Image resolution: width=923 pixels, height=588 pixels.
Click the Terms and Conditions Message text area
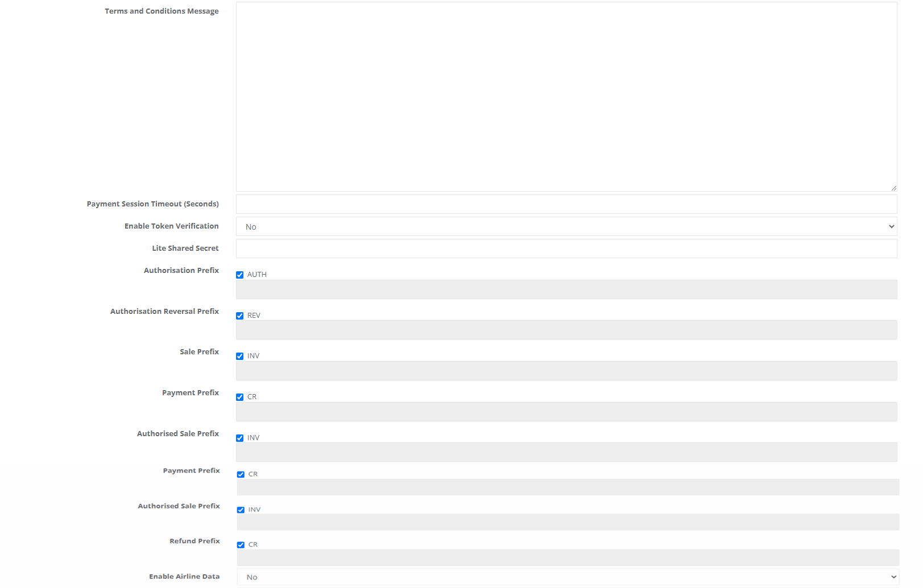566,97
